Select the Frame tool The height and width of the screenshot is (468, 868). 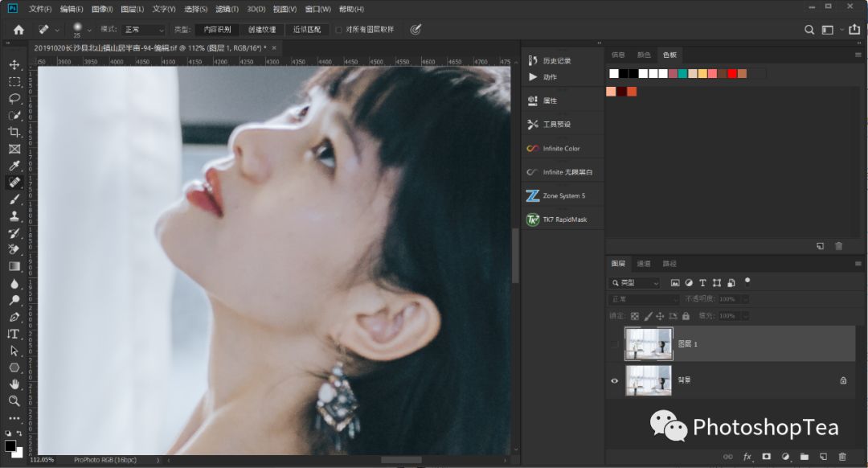tap(14, 149)
